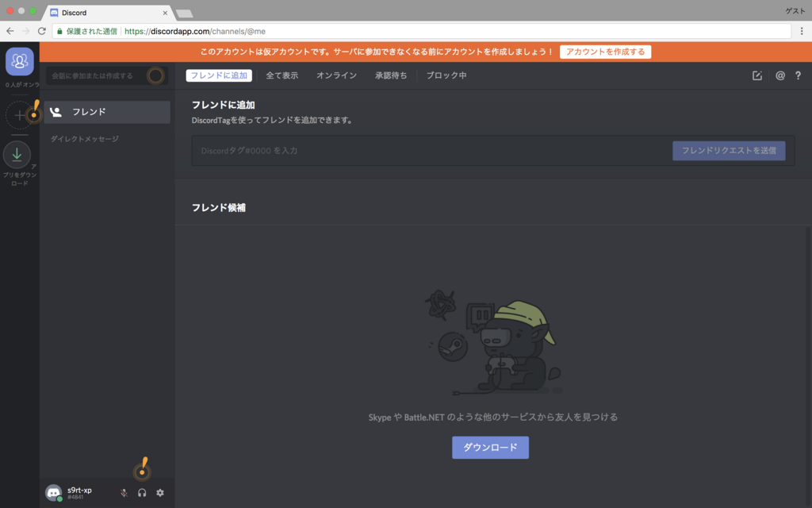Click the blue ダウンロード button

point(490,448)
